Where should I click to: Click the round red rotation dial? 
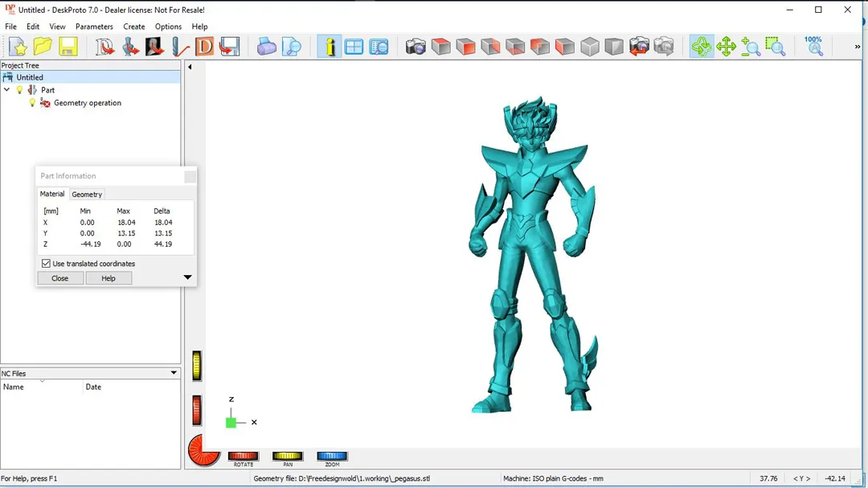[203, 449]
